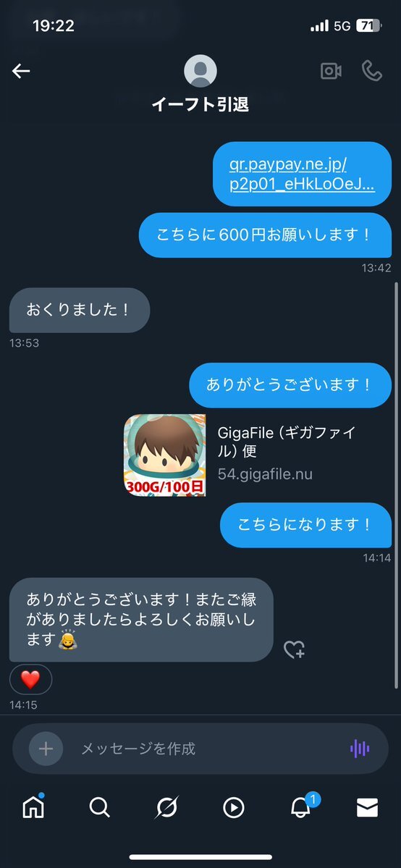Add a reaction with heart-plus icon

pos(294,649)
